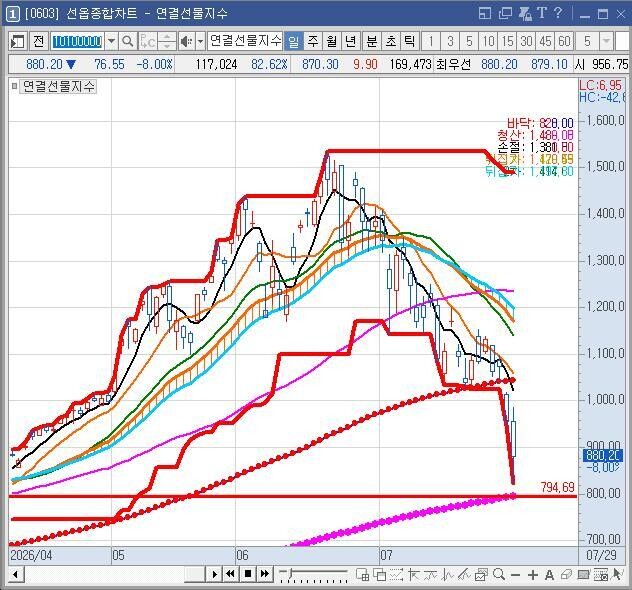Click the -8.00% change value
632x590 pixels.
(x=155, y=64)
